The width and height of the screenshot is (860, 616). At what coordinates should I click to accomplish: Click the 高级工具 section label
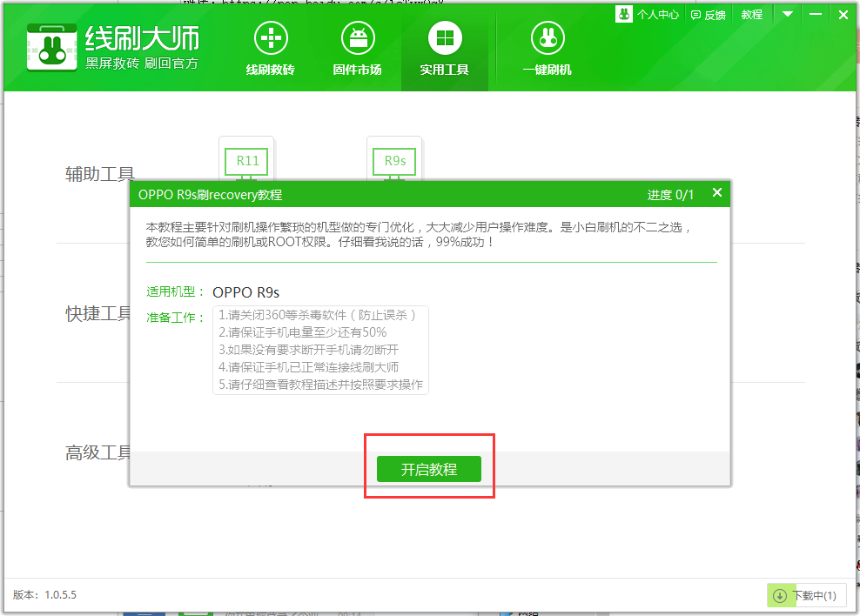pos(98,452)
